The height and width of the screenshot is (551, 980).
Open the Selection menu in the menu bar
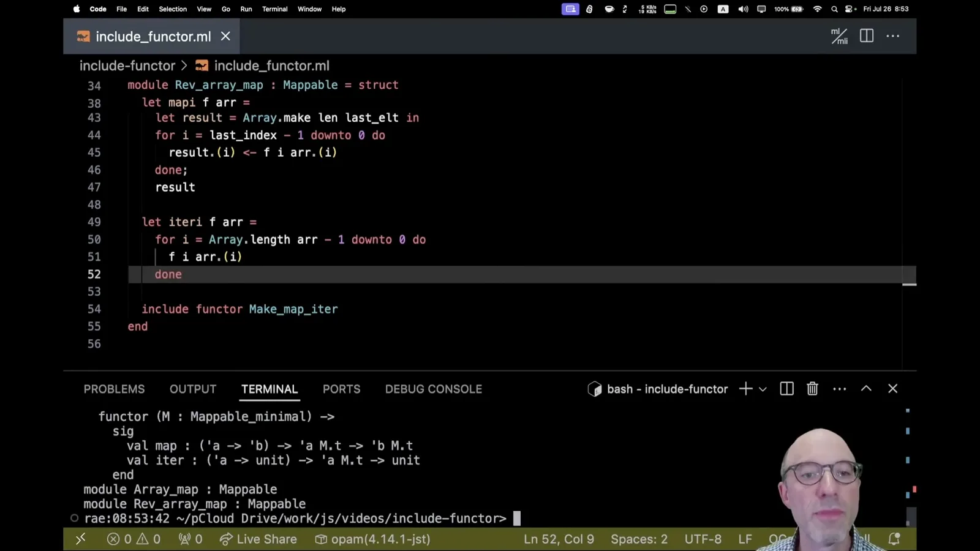tap(173, 9)
